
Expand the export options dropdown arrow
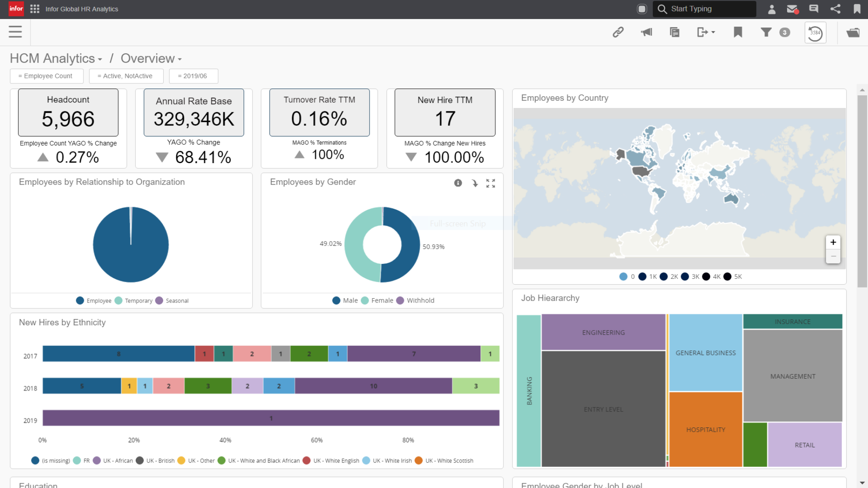712,32
